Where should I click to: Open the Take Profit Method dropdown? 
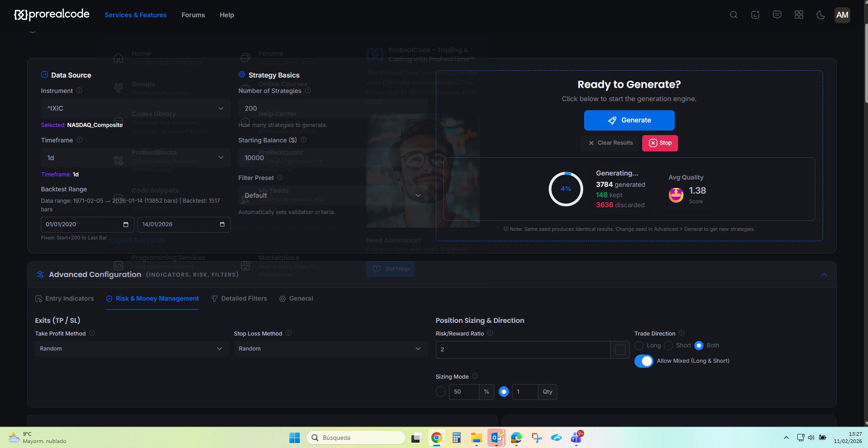[132, 349]
